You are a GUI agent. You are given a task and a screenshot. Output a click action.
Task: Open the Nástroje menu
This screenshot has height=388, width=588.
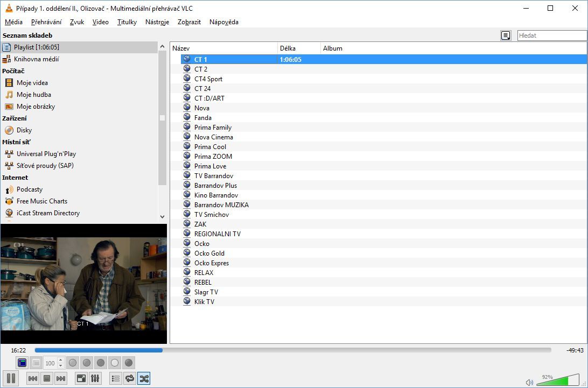(157, 22)
